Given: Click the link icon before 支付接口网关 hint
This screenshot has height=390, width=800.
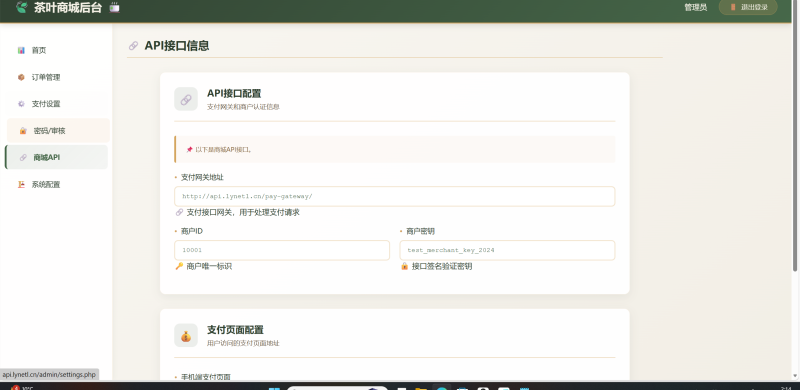Looking at the screenshot, I should click(179, 212).
